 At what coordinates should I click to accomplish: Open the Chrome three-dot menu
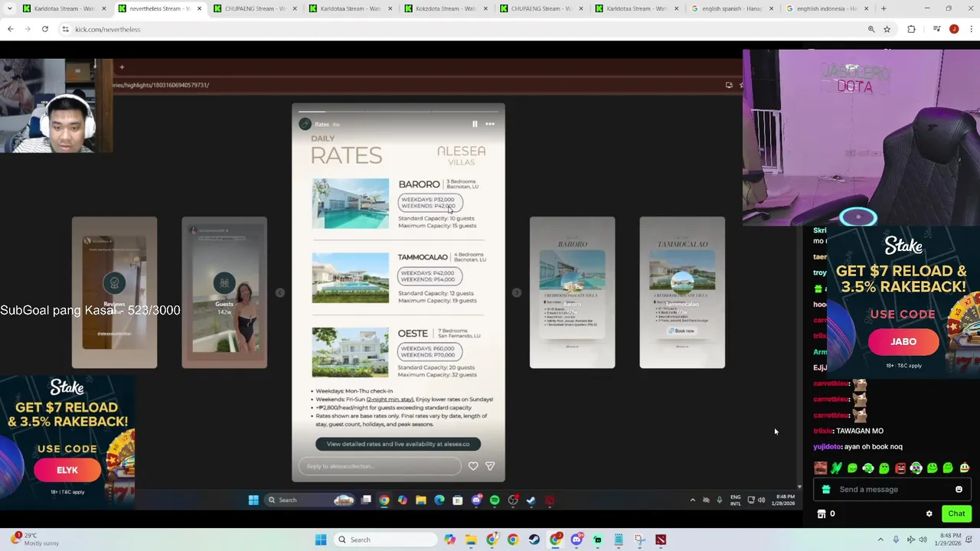[x=971, y=29]
